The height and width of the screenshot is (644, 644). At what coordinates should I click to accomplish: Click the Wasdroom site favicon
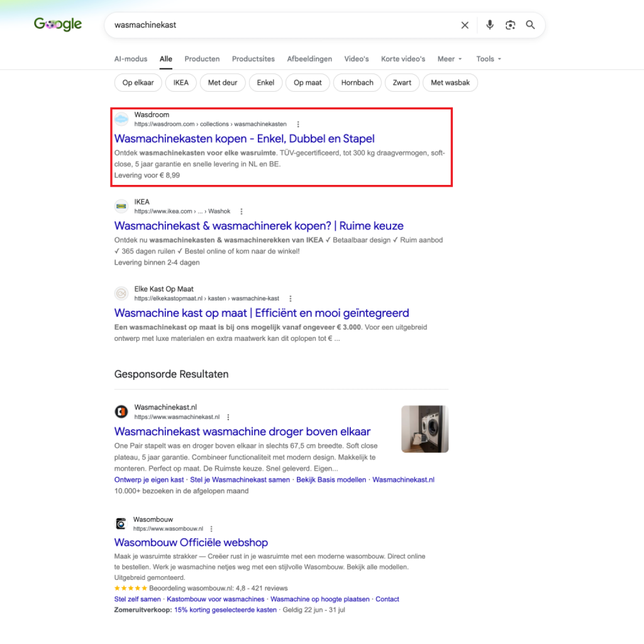pos(121,119)
